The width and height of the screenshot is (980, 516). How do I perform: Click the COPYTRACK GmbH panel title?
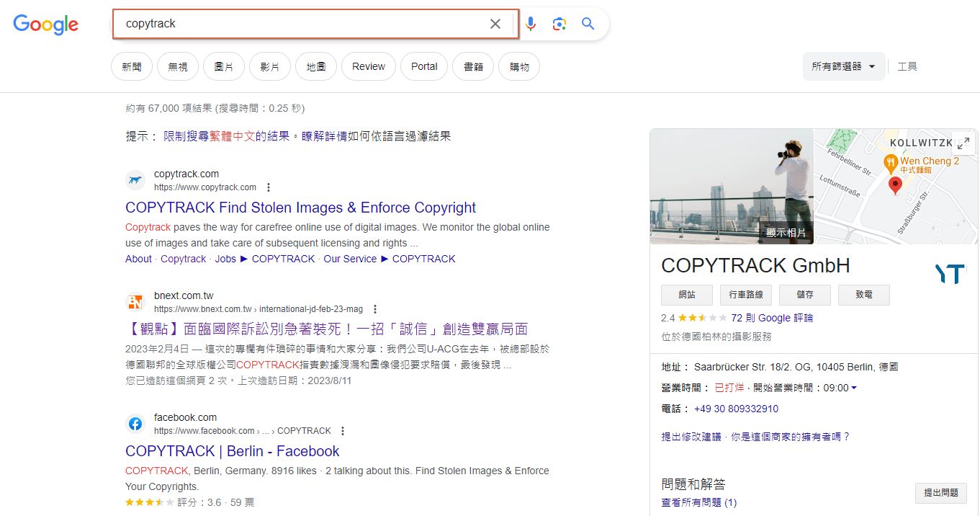point(755,265)
